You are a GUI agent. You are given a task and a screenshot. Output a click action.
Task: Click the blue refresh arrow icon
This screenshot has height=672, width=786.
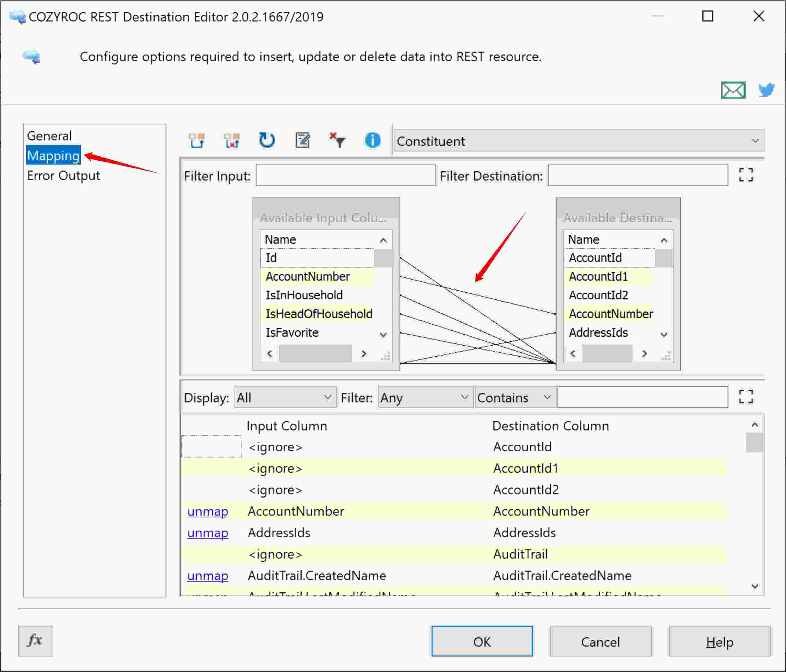click(x=267, y=140)
